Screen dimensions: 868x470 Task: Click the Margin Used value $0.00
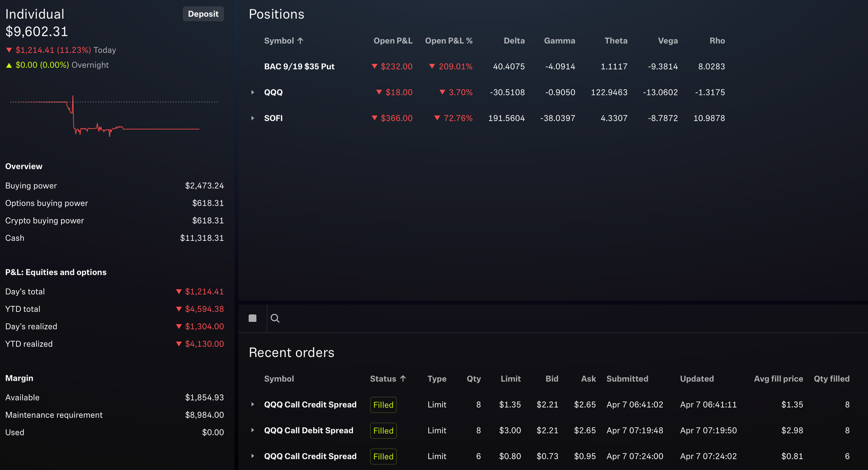(x=213, y=432)
